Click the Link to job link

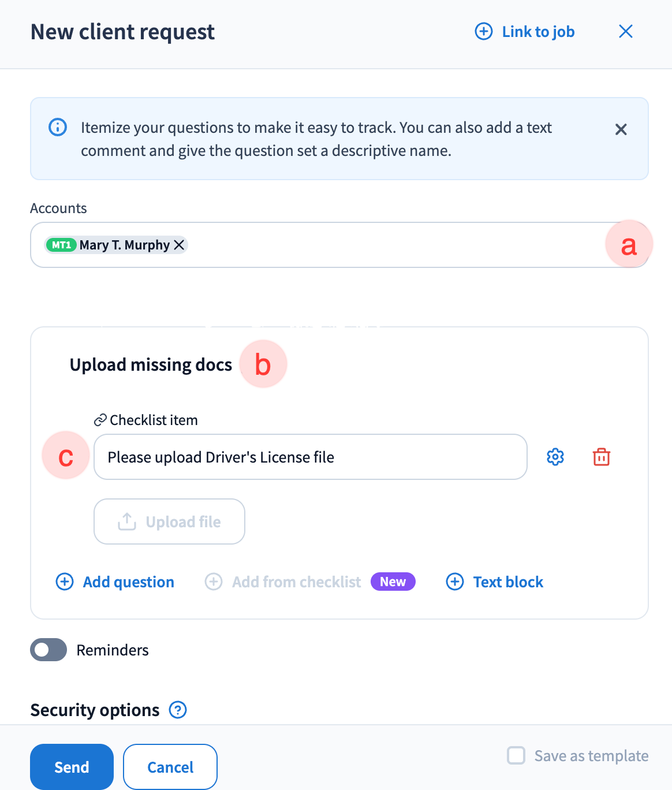[x=538, y=32]
